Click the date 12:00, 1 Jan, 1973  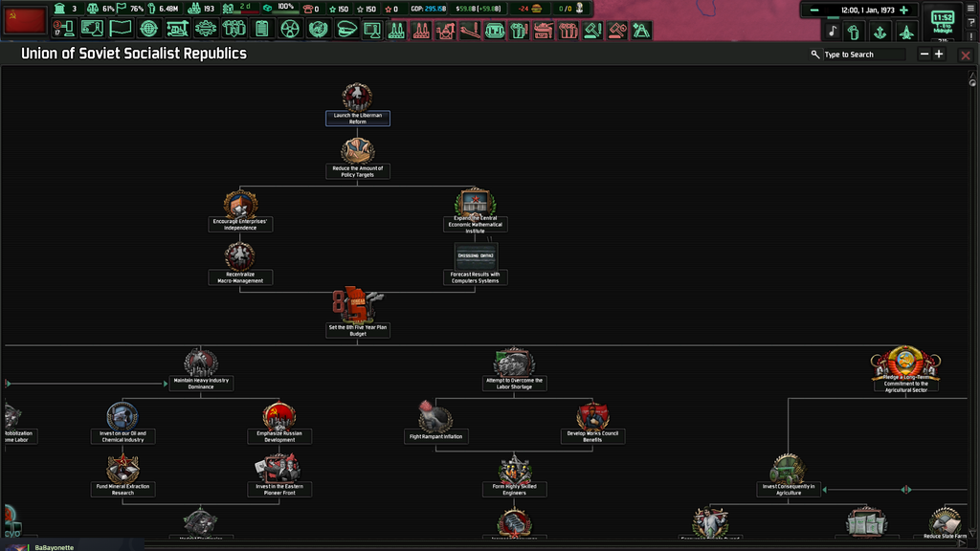(x=867, y=10)
